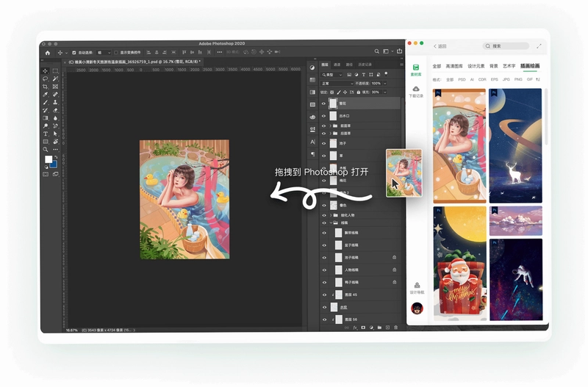The image size is (588, 387).
Task: Delete layer using trash icon
Action: 395,328
